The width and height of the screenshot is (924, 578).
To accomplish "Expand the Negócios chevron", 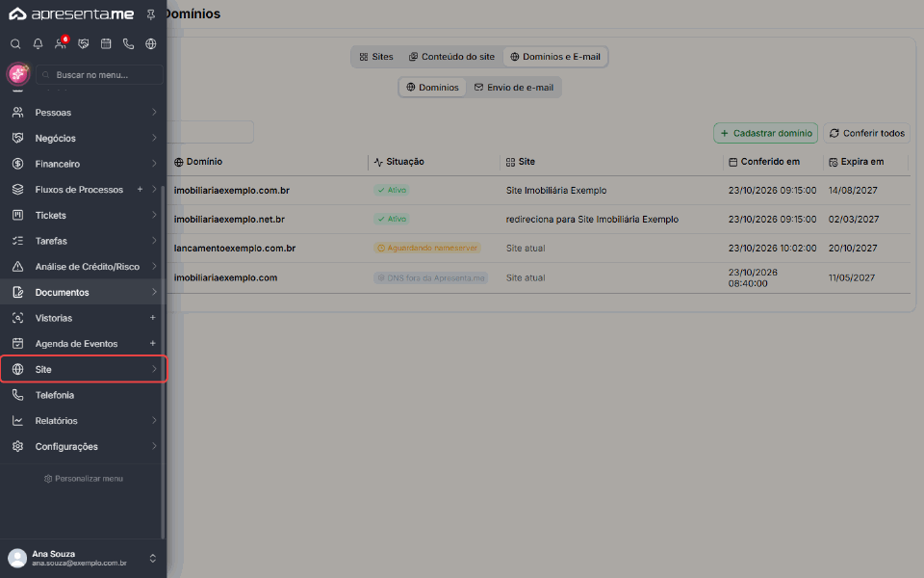I will coord(154,138).
